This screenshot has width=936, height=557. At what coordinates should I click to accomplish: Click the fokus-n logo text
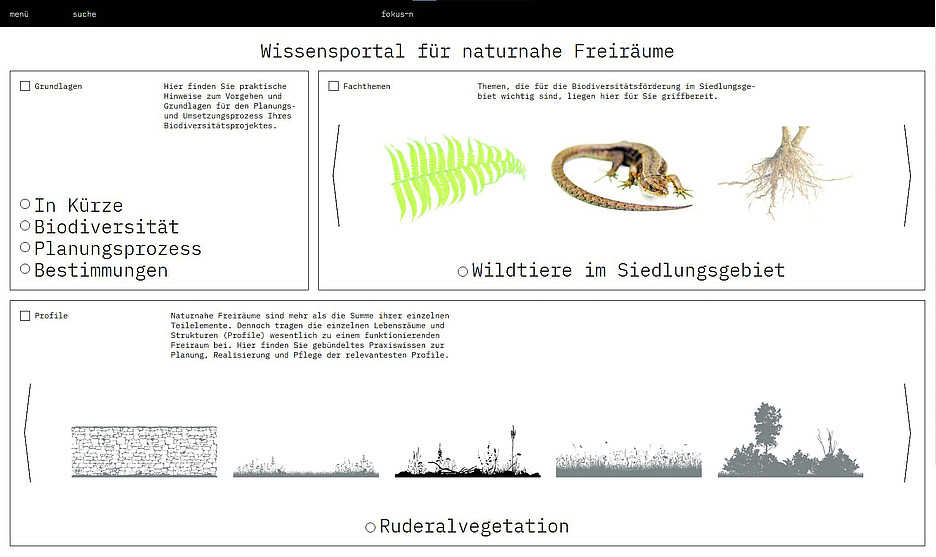point(397,14)
